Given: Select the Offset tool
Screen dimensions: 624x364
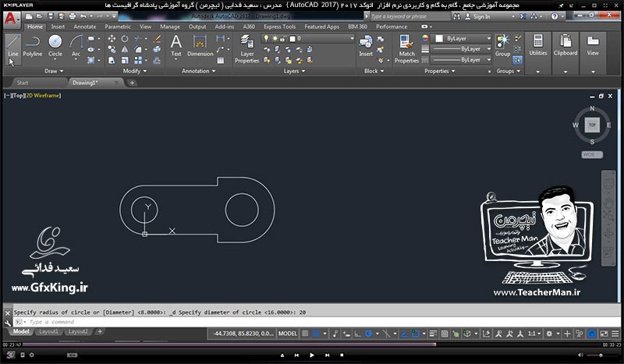Looking at the screenshot, I should point(158,61).
